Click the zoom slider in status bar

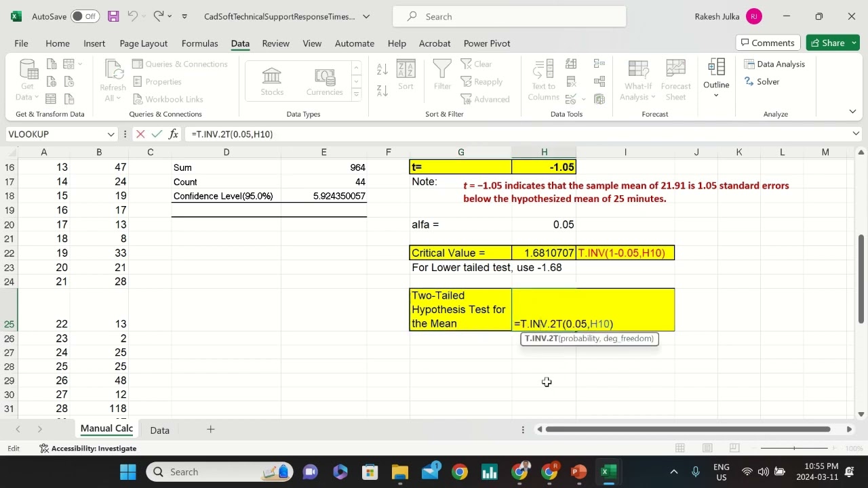pyautogui.click(x=794, y=448)
